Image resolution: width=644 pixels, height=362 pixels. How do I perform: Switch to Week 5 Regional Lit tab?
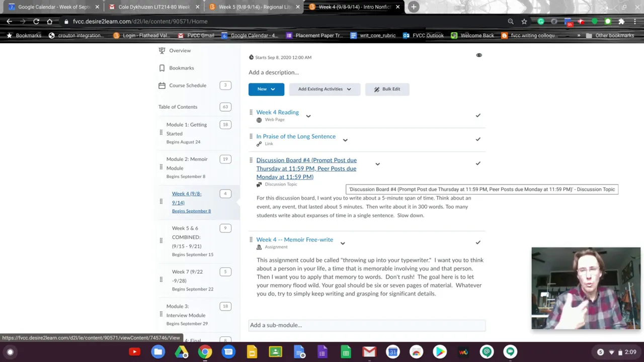[254, 7]
